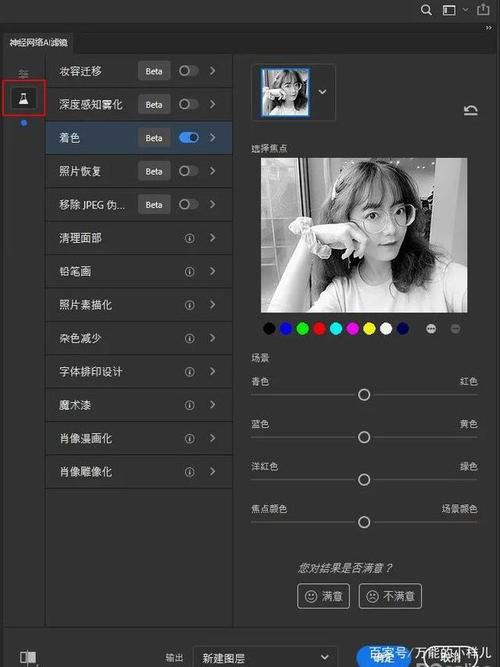500x667 pixels.
Task: Open the portrait thumbnail dropdown chevron
Action: click(x=323, y=92)
